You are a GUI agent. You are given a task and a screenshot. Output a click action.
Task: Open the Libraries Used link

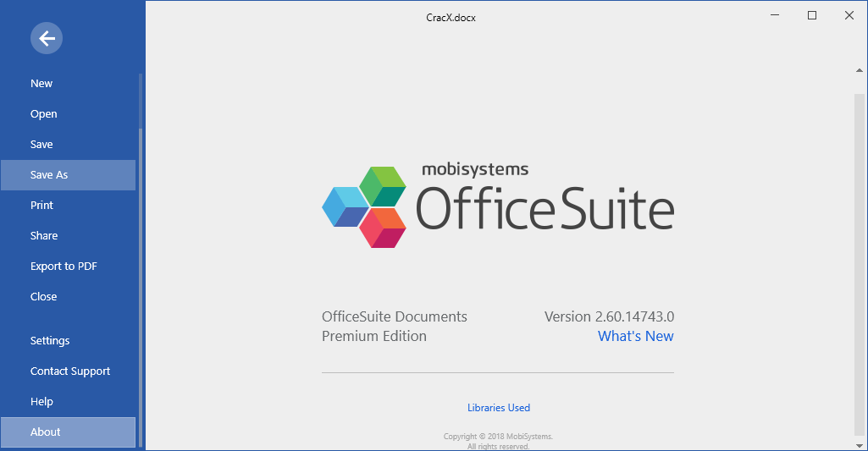point(499,408)
